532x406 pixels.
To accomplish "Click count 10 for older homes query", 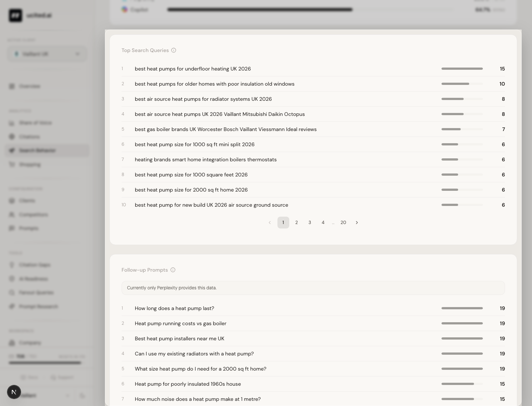I will pos(502,84).
